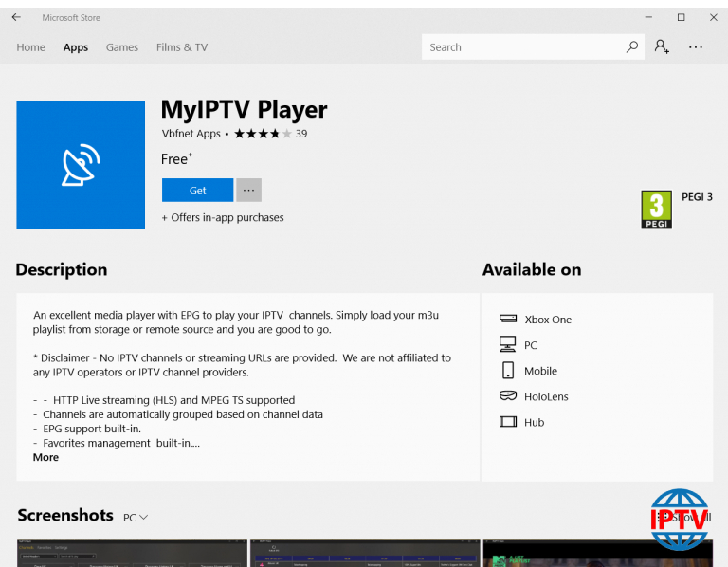This screenshot has width=728, height=567.
Task: Click the Xbox One console icon
Action: (x=508, y=319)
